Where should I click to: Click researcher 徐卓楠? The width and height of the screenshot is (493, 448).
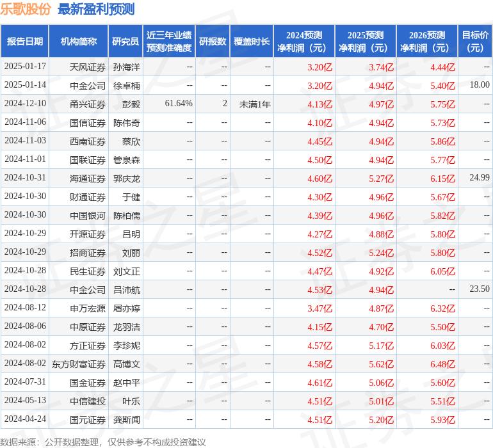click(126, 86)
